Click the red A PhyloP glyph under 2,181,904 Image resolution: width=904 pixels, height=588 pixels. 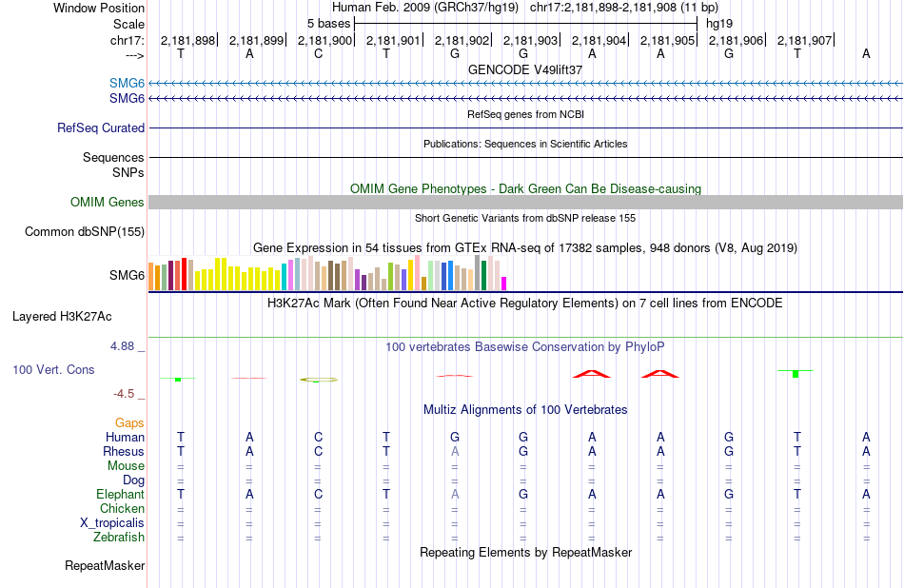(592, 374)
